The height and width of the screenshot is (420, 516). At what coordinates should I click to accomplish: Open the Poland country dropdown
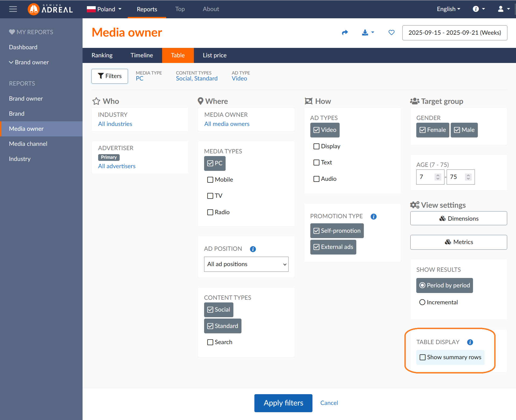tap(104, 9)
